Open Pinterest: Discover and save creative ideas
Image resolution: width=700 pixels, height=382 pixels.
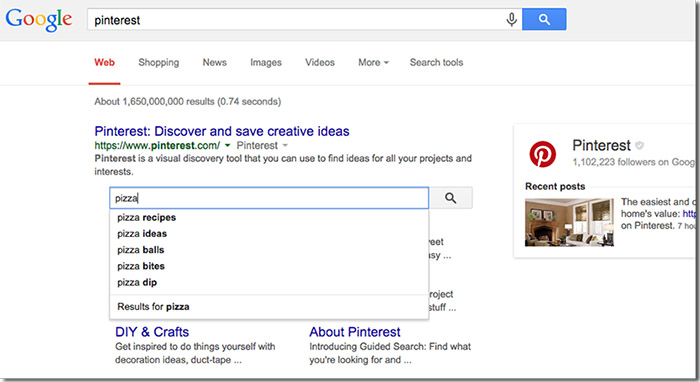tap(222, 131)
